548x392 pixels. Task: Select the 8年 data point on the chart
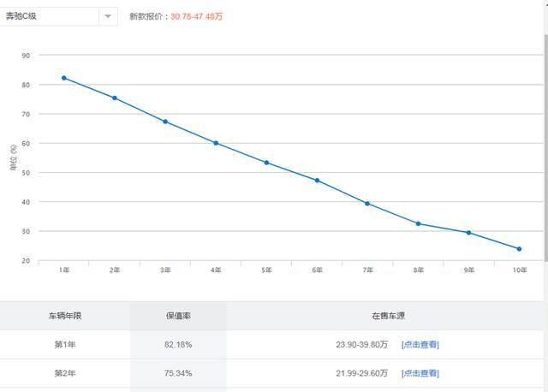pyautogui.click(x=418, y=223)
